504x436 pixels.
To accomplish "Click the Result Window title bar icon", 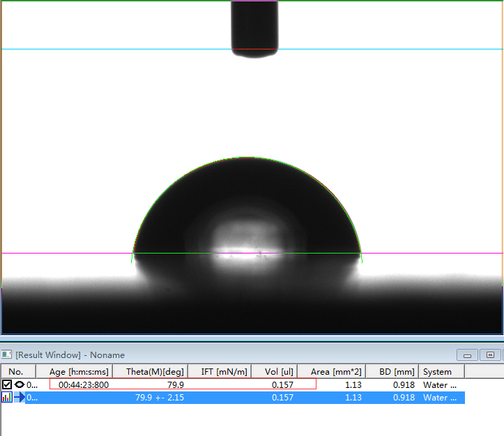I will pyautogui.click(x=7, y=355).
